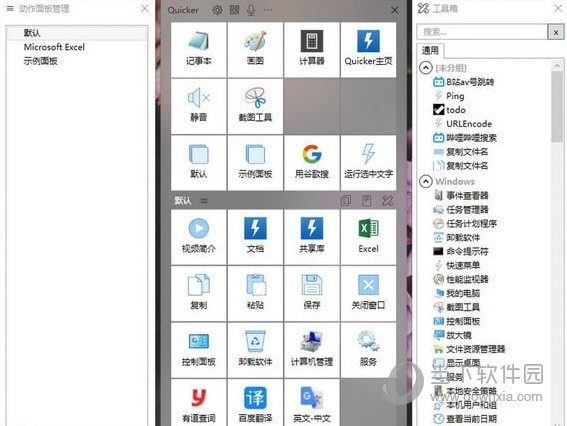Run the 用谷歌搜 Google search tile
This screenshot has height=426, width=567.
(312, 163)
